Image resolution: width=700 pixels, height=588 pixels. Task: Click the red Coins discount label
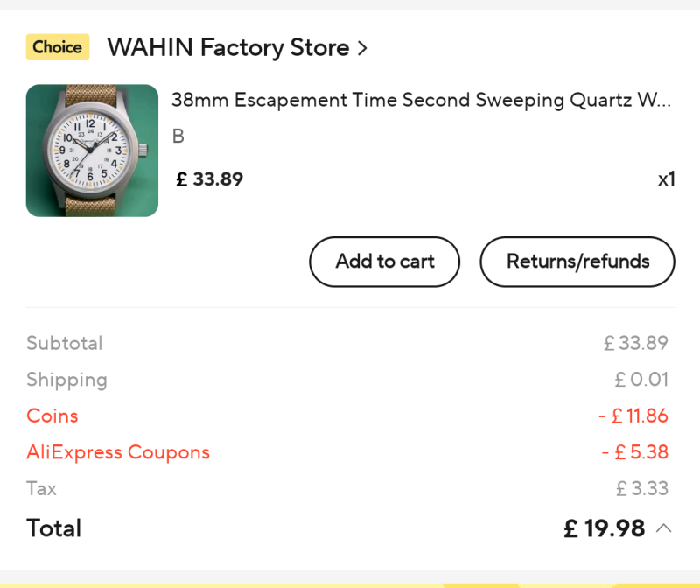pyautogui.click(x=52, y=416)
